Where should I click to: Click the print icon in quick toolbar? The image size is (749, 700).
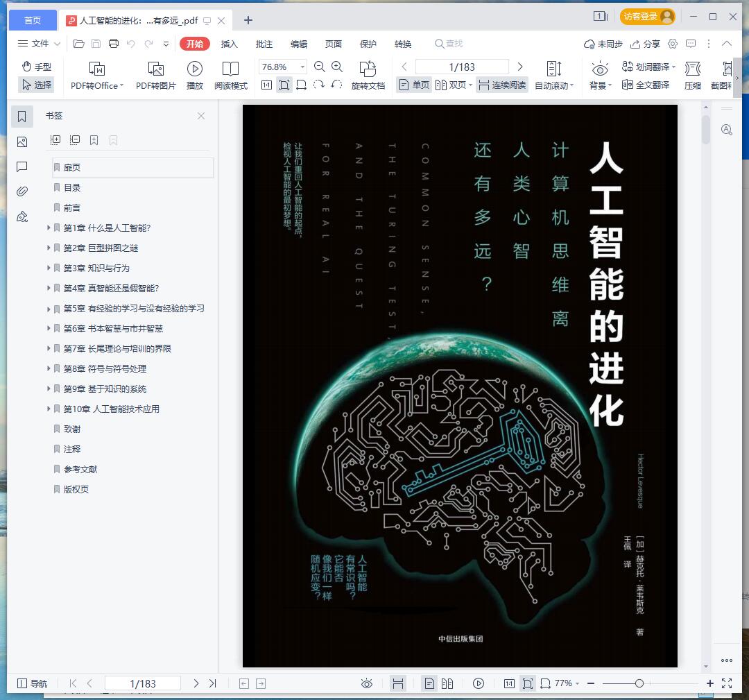114,44
